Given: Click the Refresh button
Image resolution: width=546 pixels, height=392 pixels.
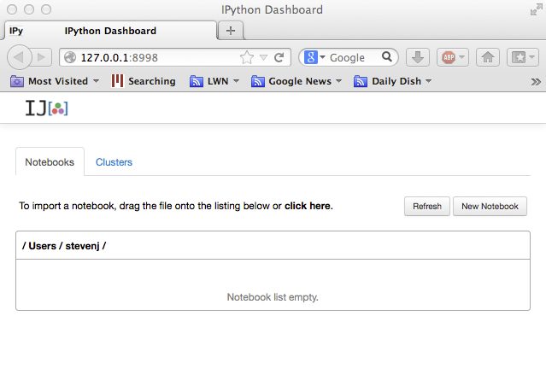Looking at the screenshot, I should coord(427,206).
